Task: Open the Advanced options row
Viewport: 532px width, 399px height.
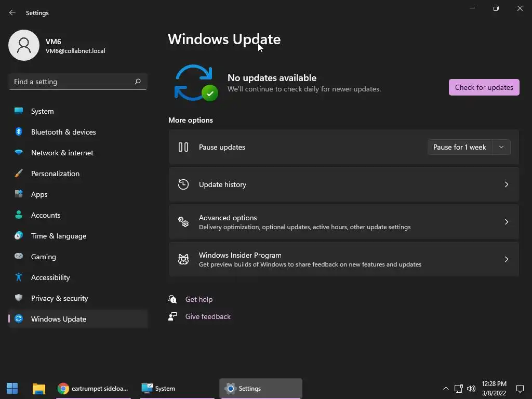Action: coord(344,222)
